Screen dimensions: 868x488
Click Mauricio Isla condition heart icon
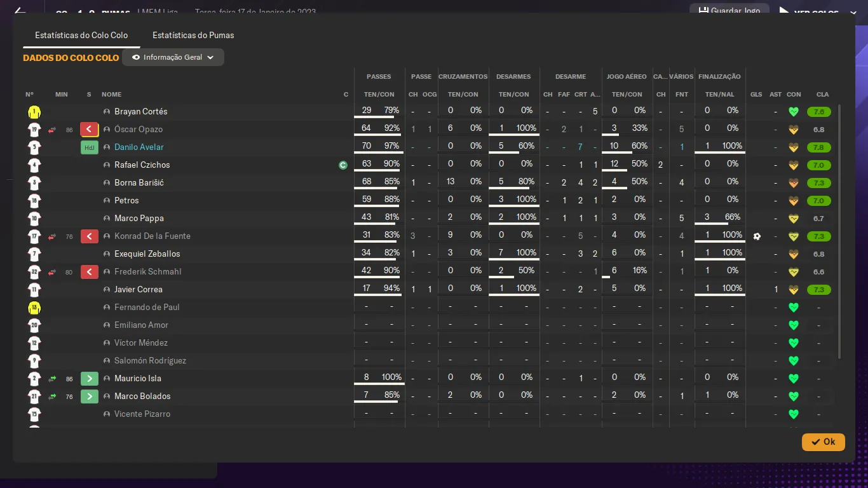(793, 379)
